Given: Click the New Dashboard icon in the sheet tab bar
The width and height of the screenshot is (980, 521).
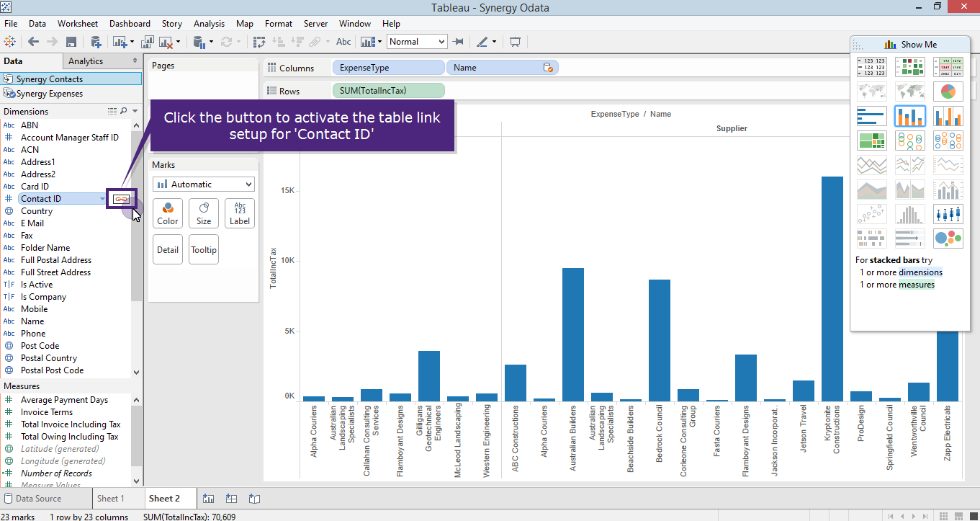Looking at the screenshot, I should (231, 498).
